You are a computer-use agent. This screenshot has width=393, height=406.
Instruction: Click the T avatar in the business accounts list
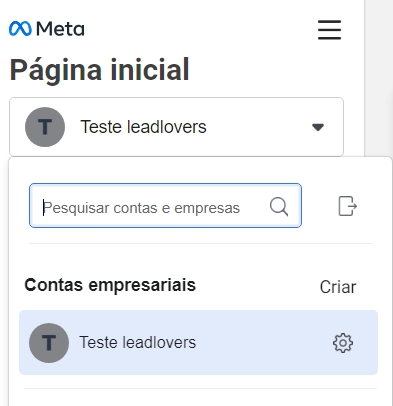49,343
